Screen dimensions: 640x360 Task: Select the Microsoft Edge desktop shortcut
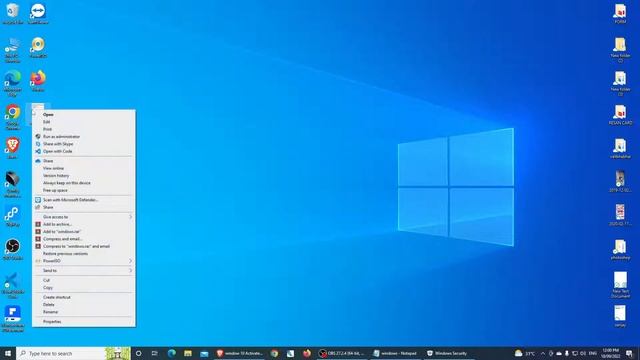[13, 83]
